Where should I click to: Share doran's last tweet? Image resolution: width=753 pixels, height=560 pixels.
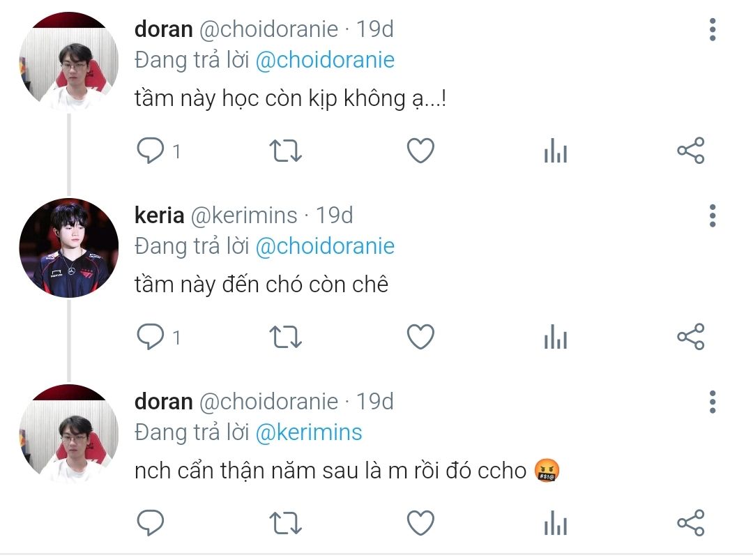[x=691, y=523]
